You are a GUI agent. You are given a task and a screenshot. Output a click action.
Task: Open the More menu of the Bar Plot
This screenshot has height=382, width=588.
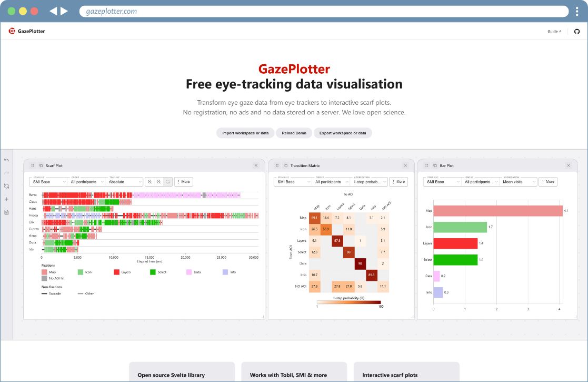point(548,181)
